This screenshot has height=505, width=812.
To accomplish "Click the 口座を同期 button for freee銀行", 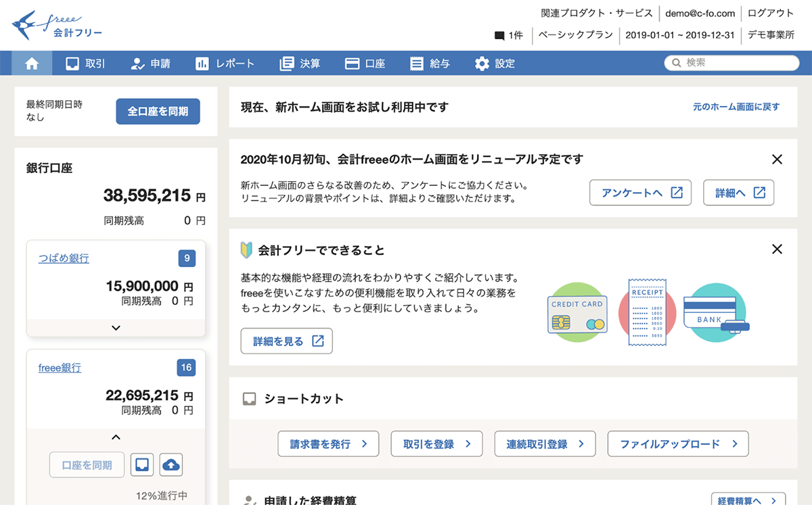I will (x=87, y=465).
